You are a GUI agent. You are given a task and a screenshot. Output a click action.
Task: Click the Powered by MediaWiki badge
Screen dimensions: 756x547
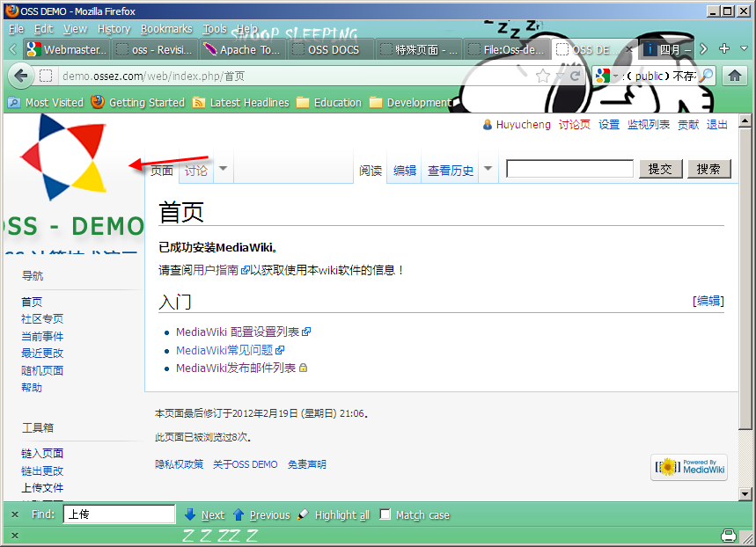tap(689, 467)
